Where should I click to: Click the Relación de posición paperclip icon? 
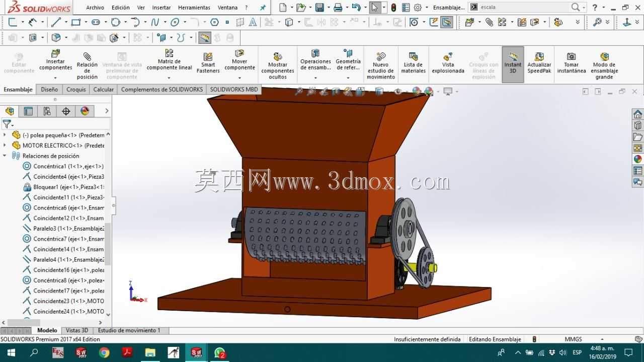[x=87, y=56]
